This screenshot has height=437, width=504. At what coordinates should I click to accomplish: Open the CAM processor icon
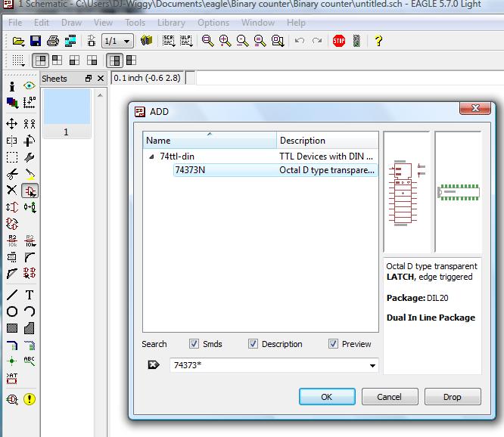coord(70,41)
